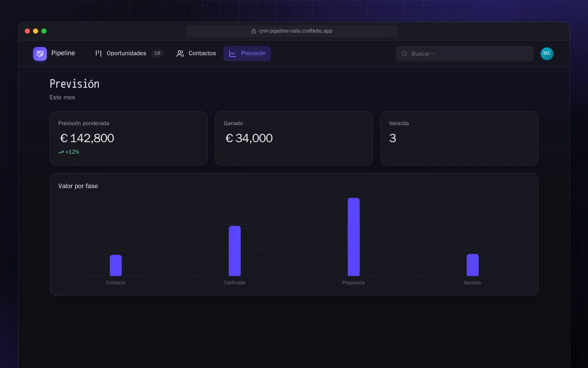Viewport: 588px width, 368px height.
Task: Click the Propuesta bar in chart
Action: coord(354,237)
